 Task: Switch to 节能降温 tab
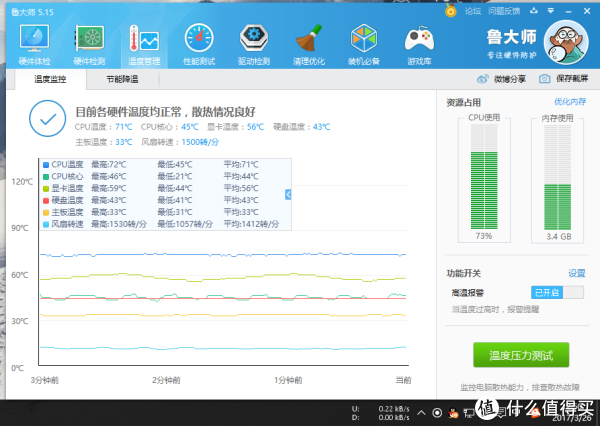(122, 79)
